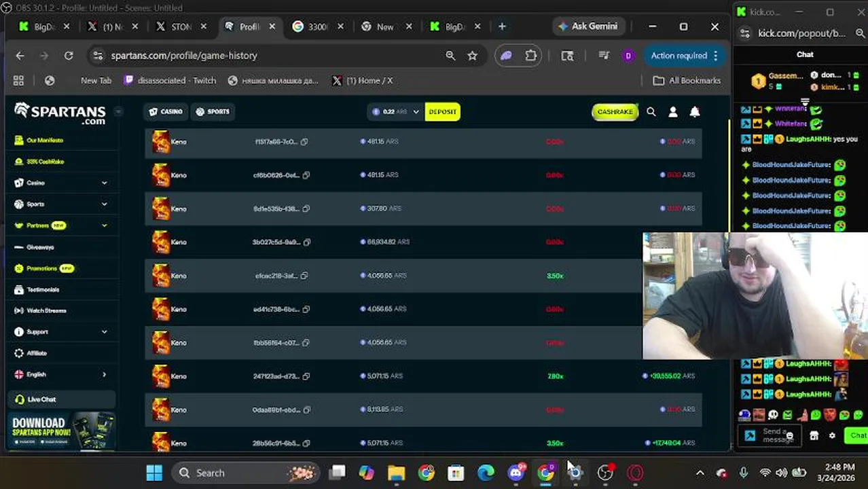
Task: Open the Kick chat shop icon
Action: point(814,436)
